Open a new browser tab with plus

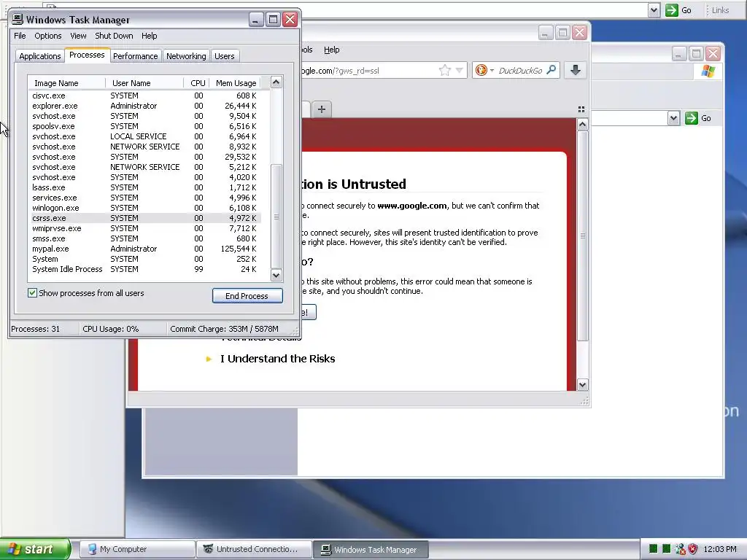click(322, 109)
